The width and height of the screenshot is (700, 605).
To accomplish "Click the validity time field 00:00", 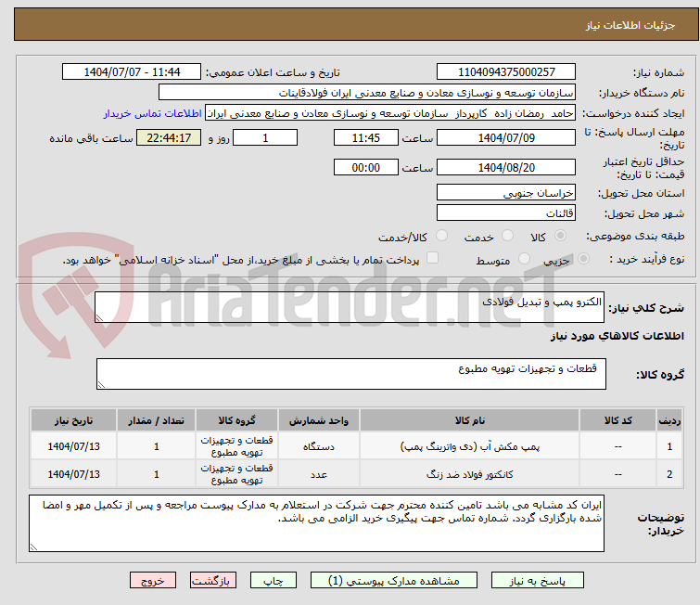I will tap(365, 168).
